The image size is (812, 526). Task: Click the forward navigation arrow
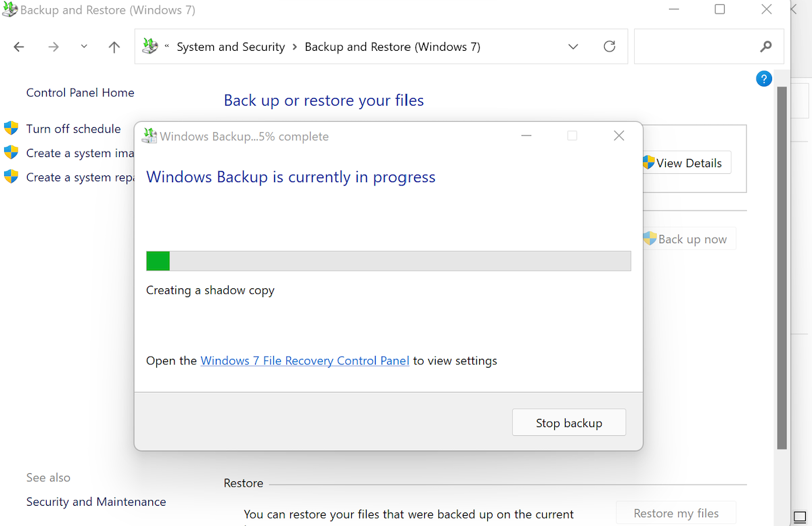pyautogui.click(x=53, y=46)
